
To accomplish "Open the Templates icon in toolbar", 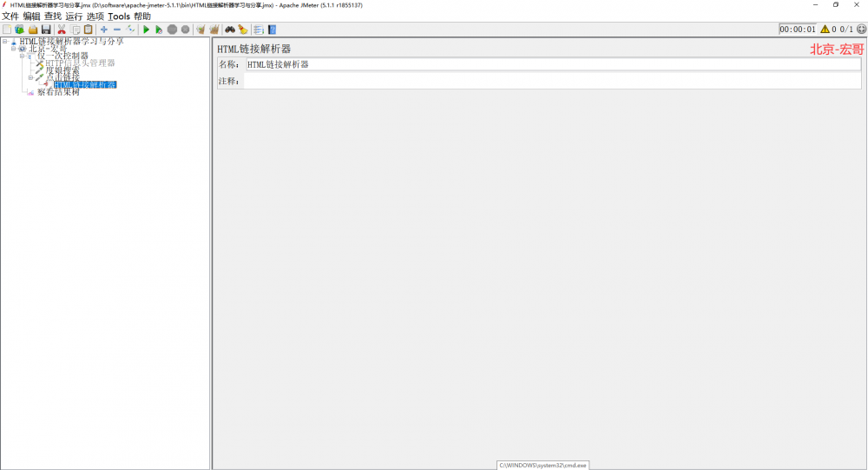I will 19,30.
